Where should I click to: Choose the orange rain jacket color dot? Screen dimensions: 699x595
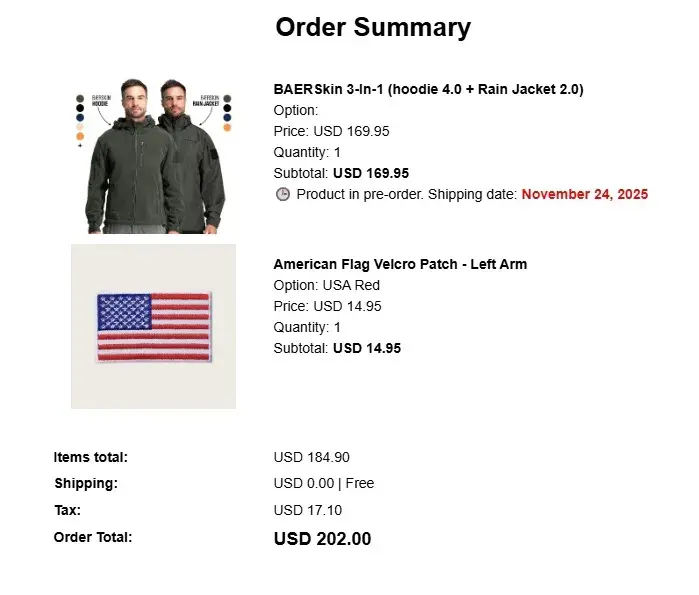pos(227,128)
